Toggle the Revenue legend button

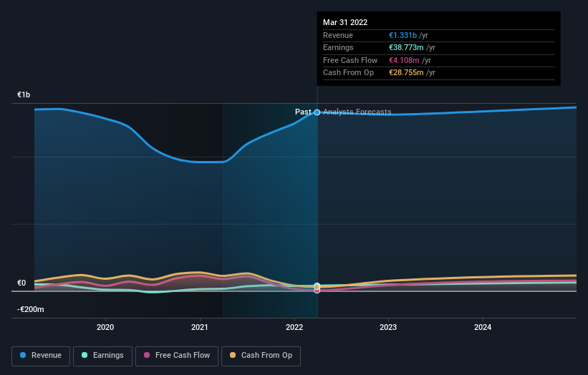(x=41, y=356)
